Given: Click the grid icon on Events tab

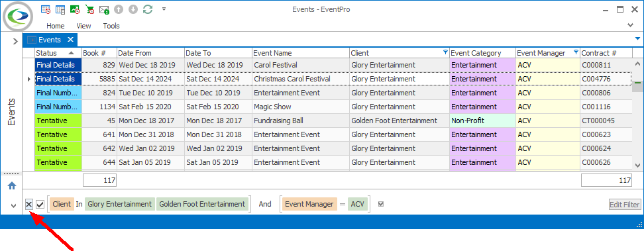Looking at the screenshot, I should (32, 40).
